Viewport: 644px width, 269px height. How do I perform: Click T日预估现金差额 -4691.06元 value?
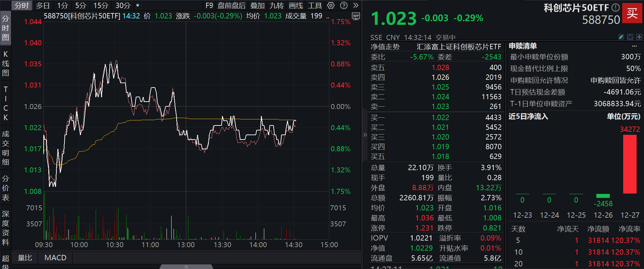[x=622, y=92]
